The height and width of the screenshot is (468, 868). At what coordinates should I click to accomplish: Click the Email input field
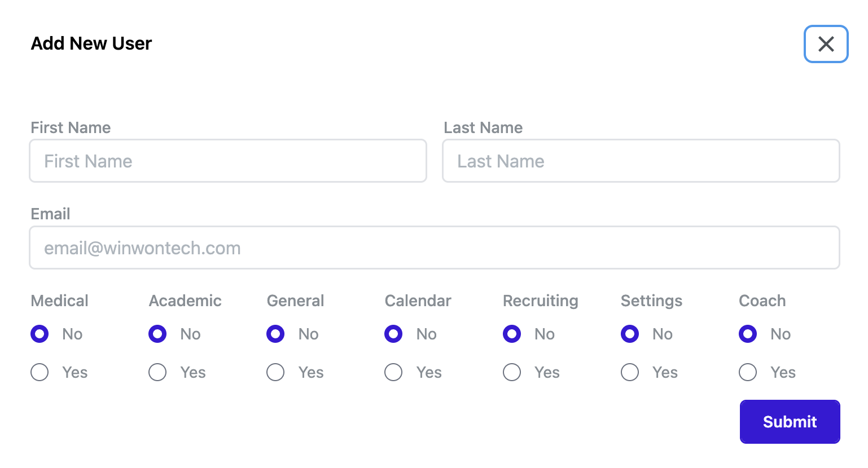434,248
